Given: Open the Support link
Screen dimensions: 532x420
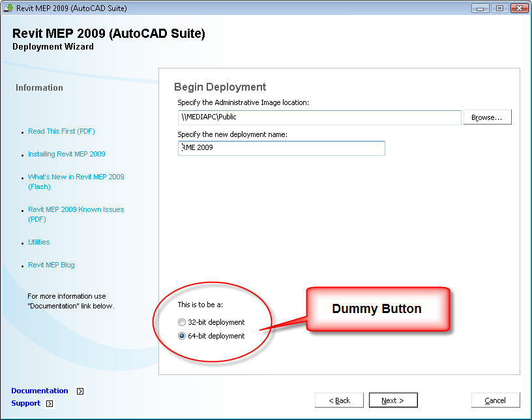Looking at the screenshot, I should coord(26,403).
